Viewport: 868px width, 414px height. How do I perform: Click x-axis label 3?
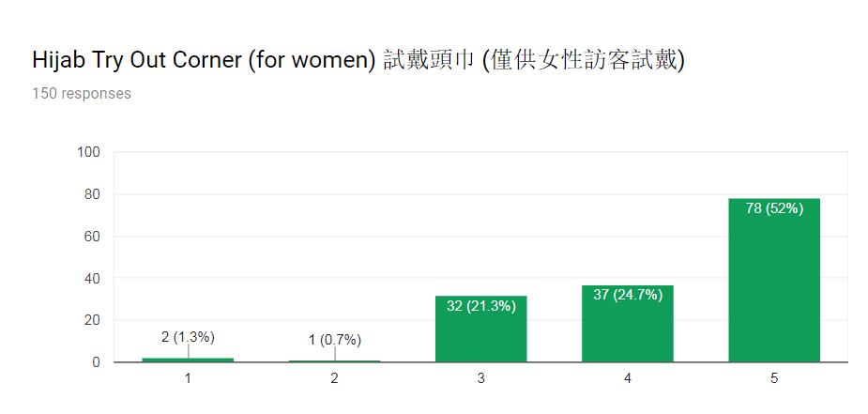point(481,378)
